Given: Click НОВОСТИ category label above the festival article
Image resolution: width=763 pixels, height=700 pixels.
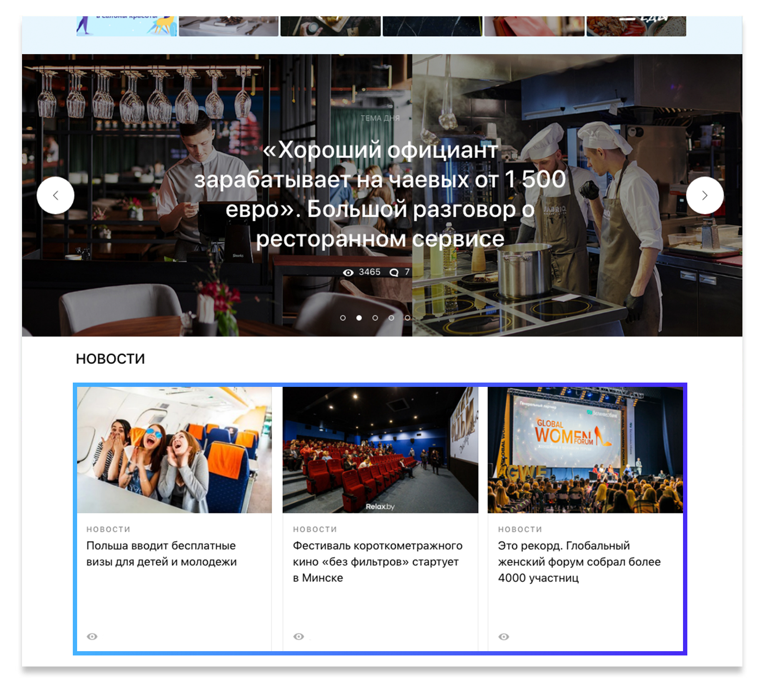Looking at the screenshot, I should pos(315,529).
